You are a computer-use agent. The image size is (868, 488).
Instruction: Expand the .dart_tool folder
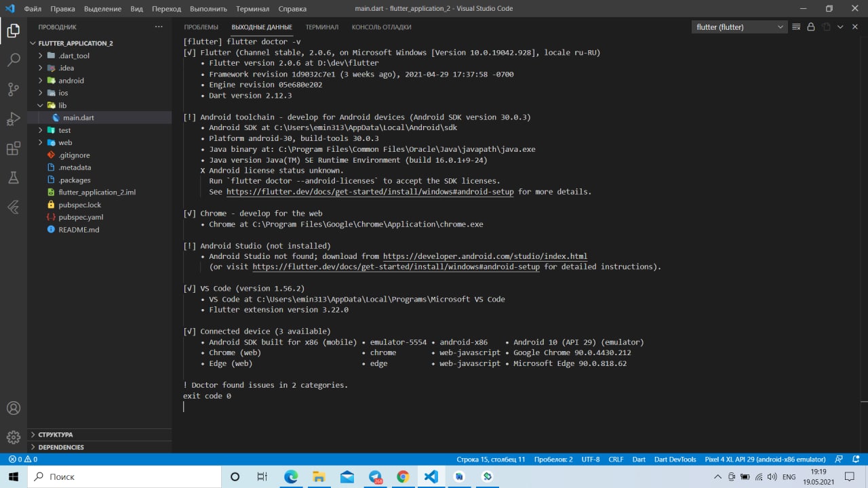tap(41, 56)
